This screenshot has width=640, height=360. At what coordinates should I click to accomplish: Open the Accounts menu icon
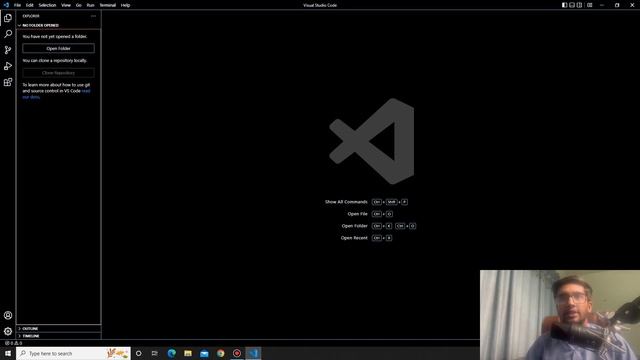point(8,315)
